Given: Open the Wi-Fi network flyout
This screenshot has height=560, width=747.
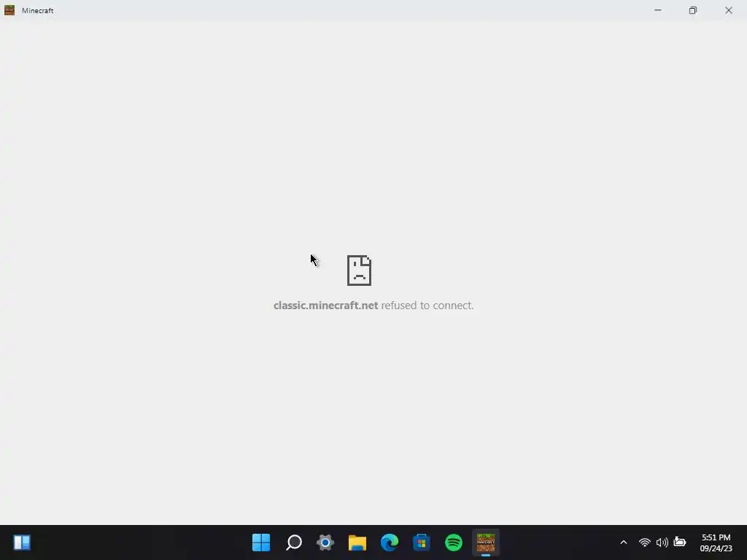Looking at the screenshot, I should (x=645, y=542).
